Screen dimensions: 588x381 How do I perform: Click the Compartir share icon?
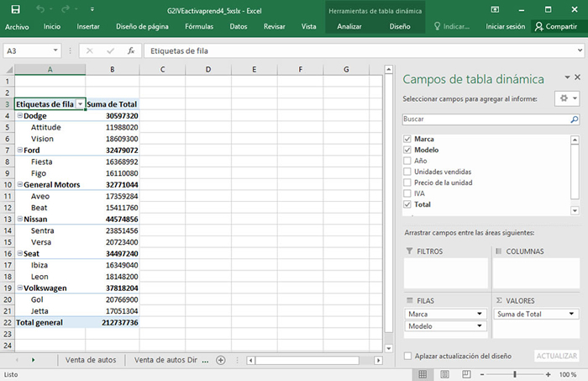[x=540, y=26]
